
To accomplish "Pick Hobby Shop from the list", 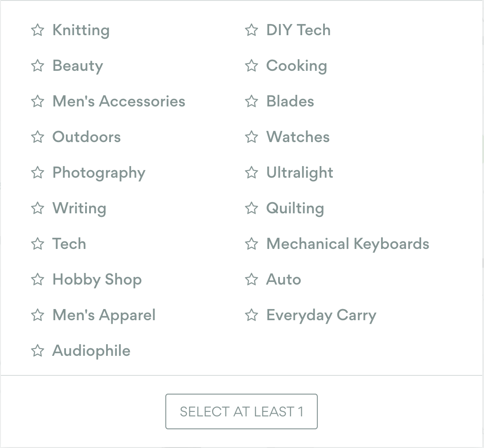I will (x=97, y=280).
